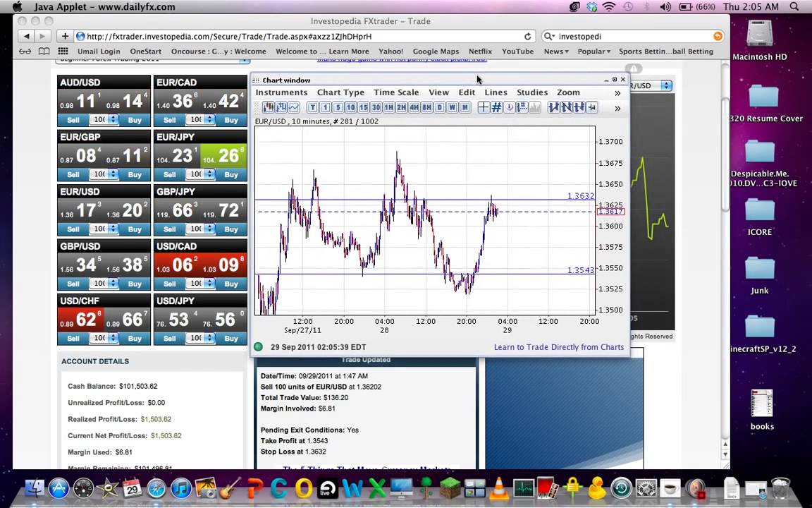Screen dimensions: 812x508
Task: Set chart to tick time scale (T)
Action: coord(312,107)
